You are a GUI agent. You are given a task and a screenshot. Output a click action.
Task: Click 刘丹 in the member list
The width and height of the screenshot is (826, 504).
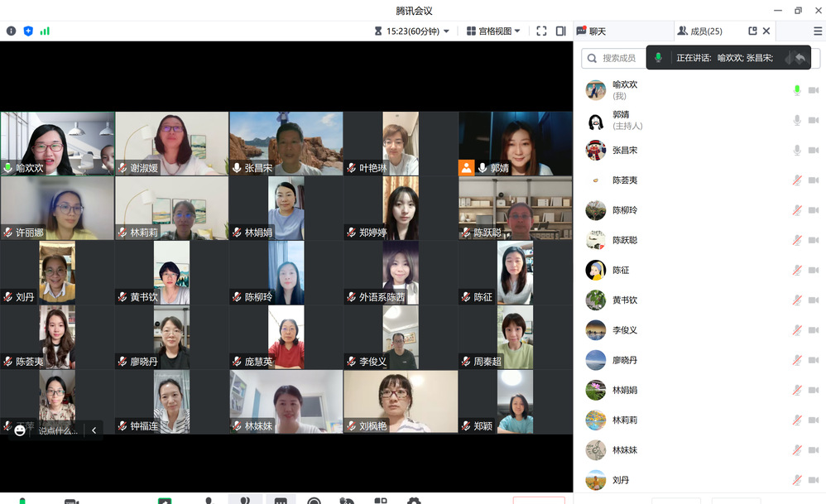[x=699, y=480]
